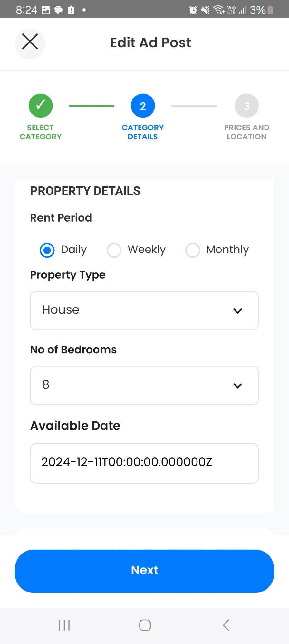Select the Daily rent period
Screen dimensions: 289x644
[x=47, y=250]
